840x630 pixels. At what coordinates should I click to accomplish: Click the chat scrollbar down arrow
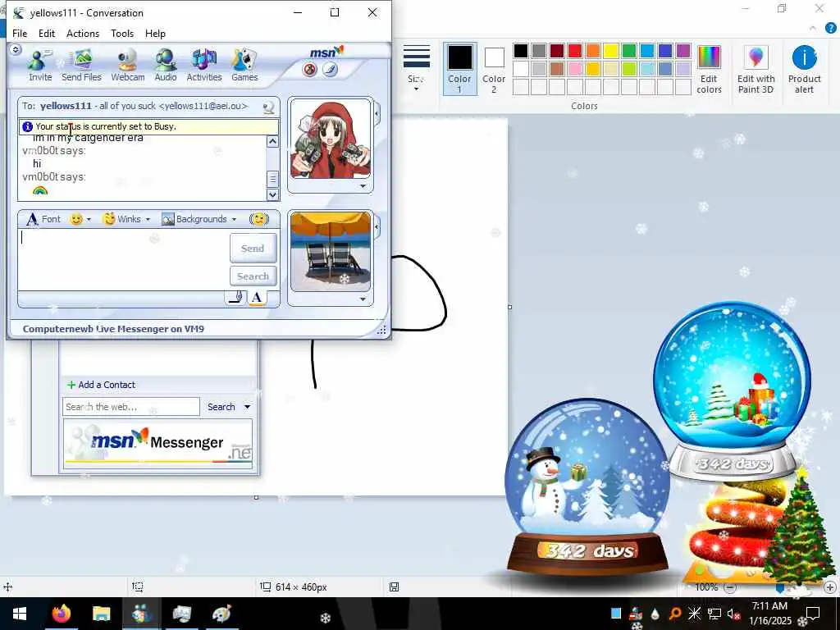click(272, 194)
